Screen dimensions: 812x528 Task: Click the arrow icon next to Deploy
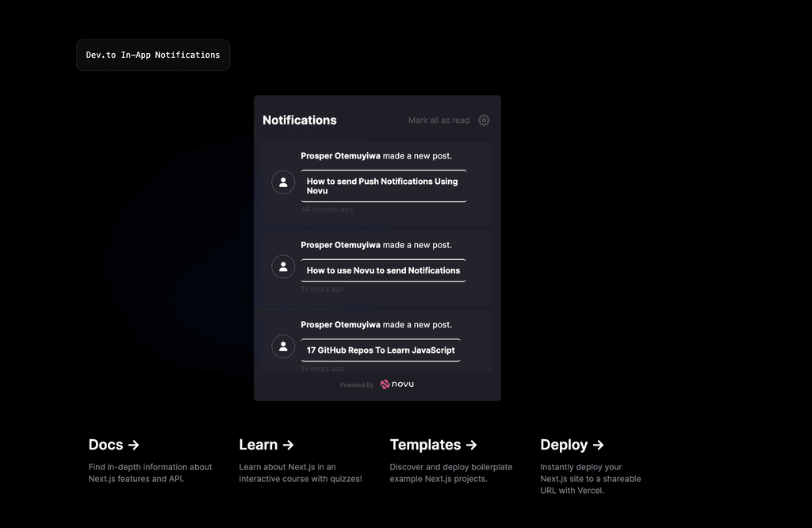point(599,445)
